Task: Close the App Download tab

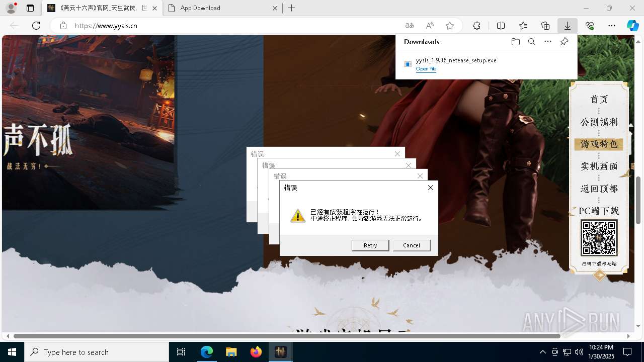Action: pyautogui.click(x=275, y=8)
